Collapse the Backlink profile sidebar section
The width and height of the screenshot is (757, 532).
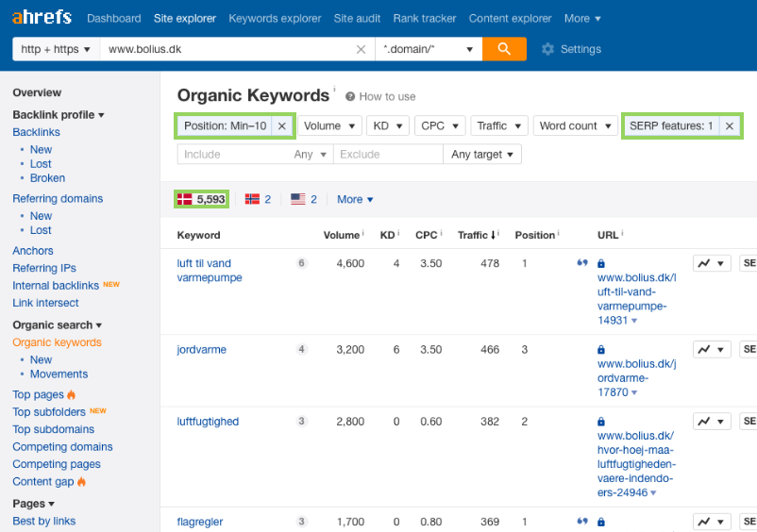click(x=59, y=115)
